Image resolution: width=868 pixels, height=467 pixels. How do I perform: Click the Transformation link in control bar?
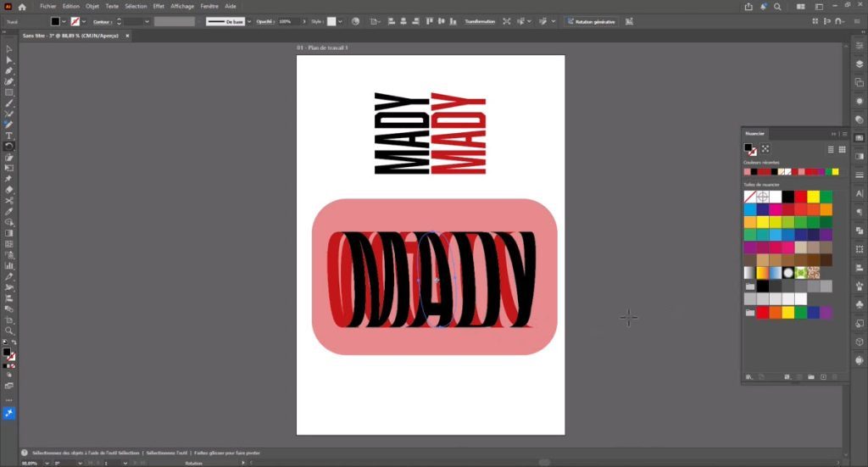tap(479, 21)
